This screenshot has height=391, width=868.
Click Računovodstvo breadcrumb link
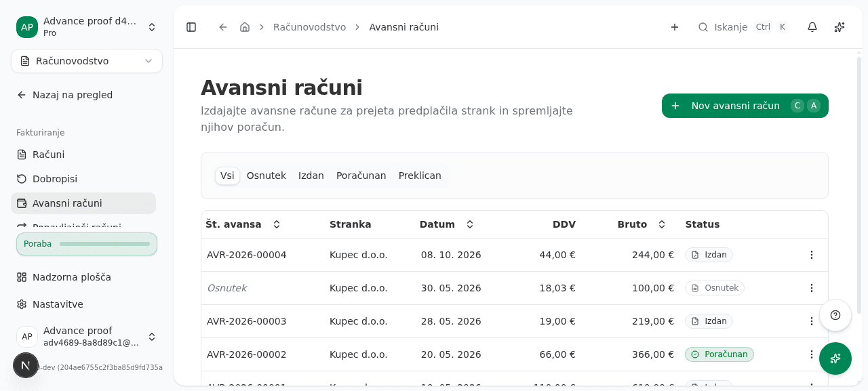tap(309, 27)
